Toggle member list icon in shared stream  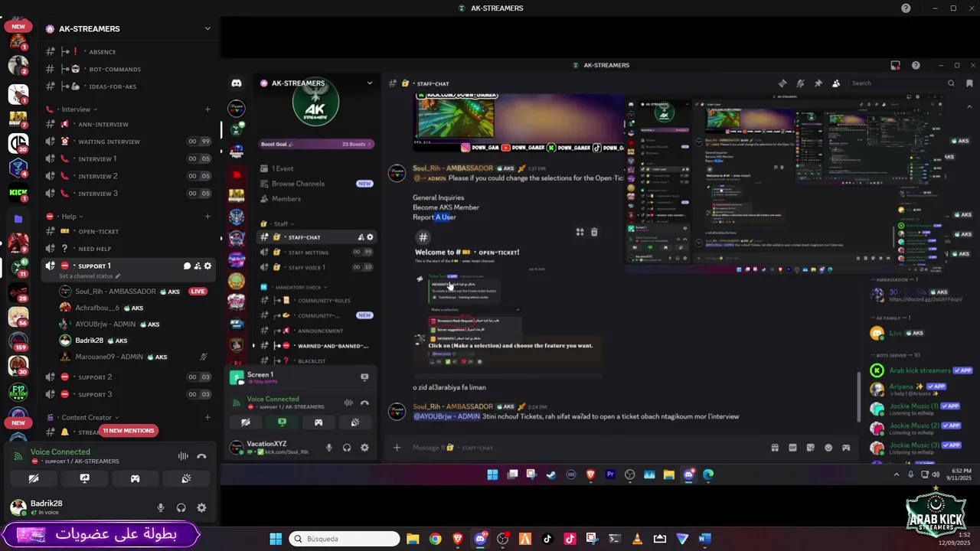point(836,83)
